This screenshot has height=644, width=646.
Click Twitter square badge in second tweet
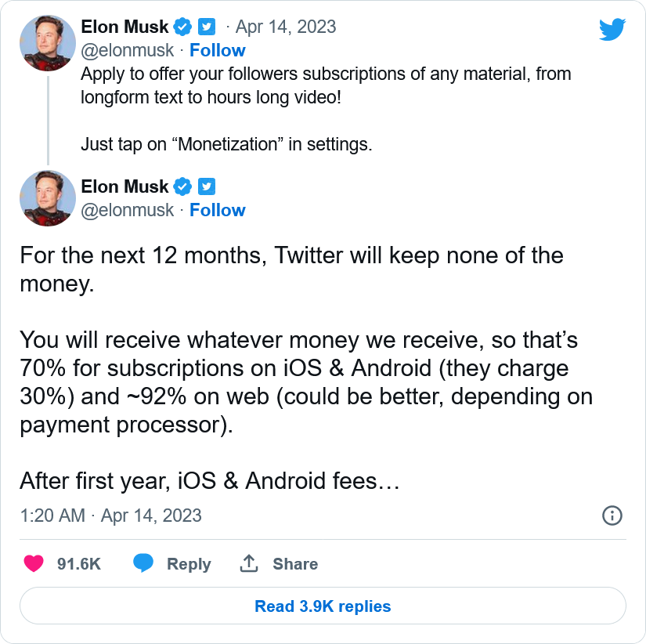coord(207,186)
